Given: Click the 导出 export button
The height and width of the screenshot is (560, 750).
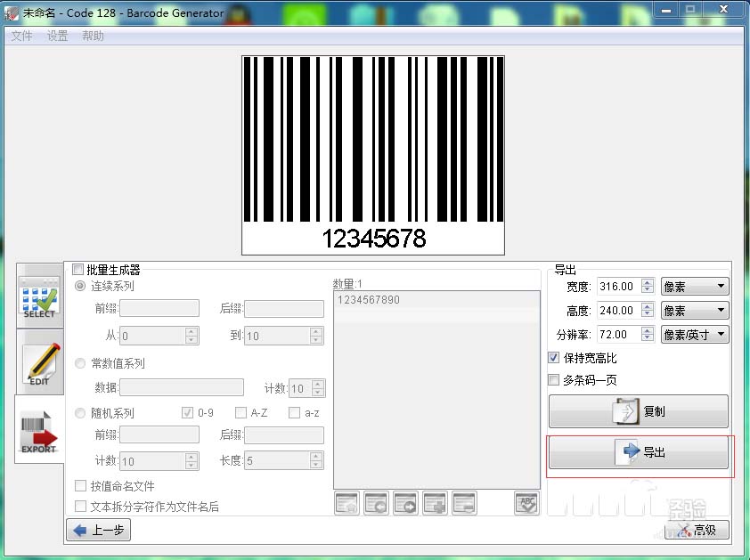Looking at the screenshot, I should point(639,452).
